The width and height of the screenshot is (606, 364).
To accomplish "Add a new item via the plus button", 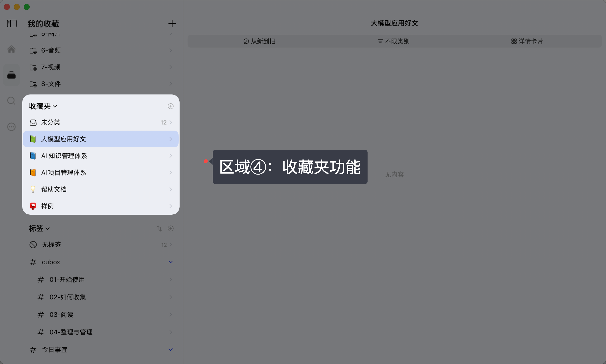I will coord(172,23).
